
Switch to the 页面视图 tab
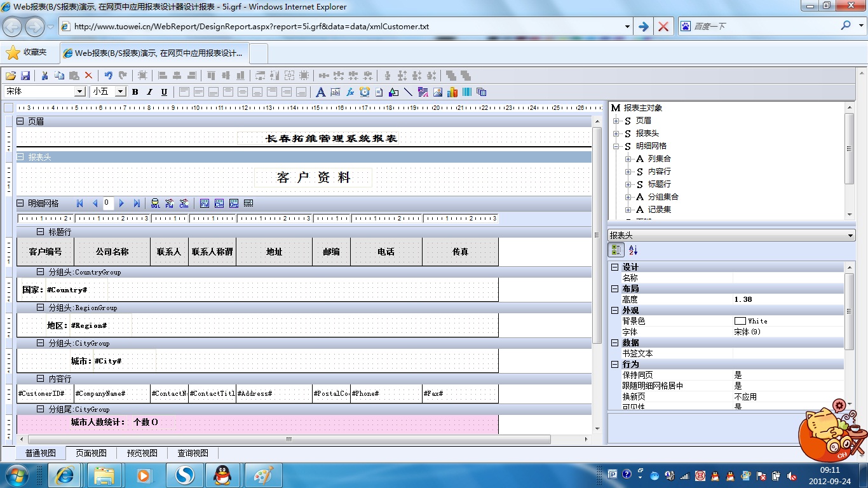pyautogui.click(x=91, y=453)
